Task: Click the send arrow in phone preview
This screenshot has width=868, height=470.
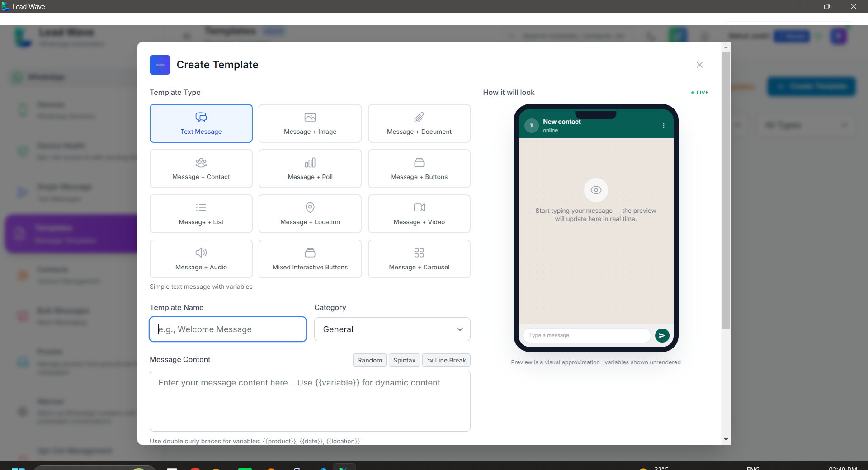Action: 662,335
